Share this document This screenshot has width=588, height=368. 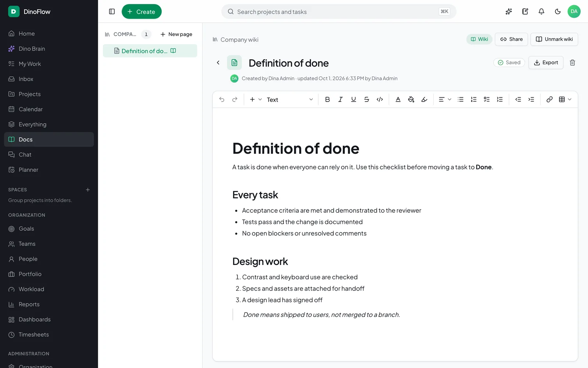[512, 39]
